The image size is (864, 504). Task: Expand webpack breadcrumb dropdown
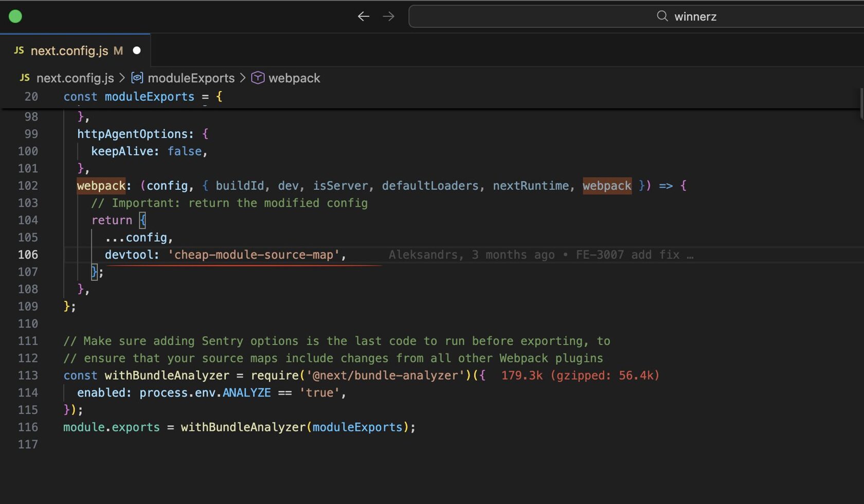click(x=294, y=78)
